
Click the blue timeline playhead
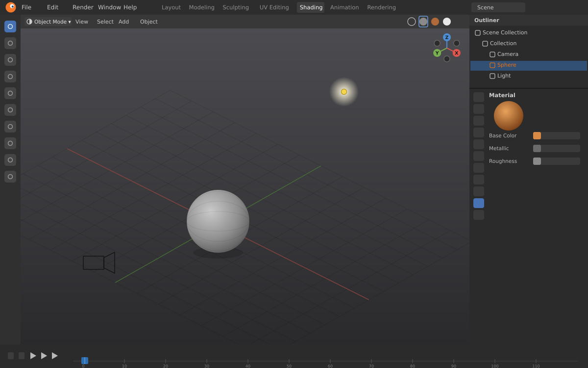coord(85,361)
